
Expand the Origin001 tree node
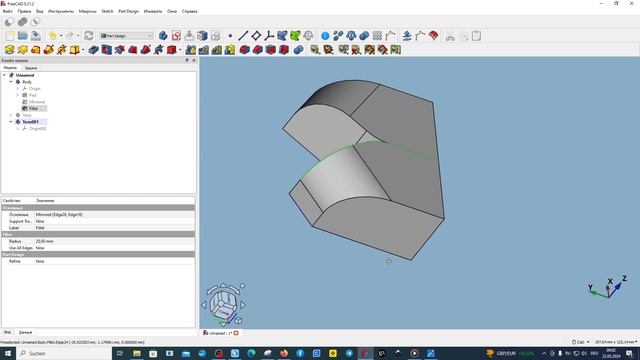click(18, 129)
